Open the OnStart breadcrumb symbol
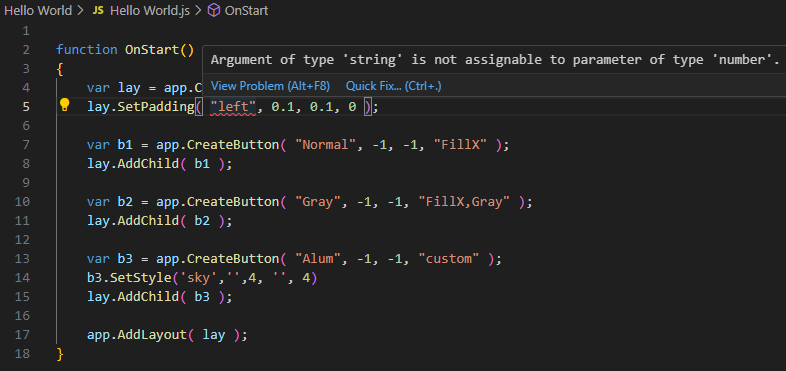The width and height of the screenshot is (786, 371). (246, 11)
